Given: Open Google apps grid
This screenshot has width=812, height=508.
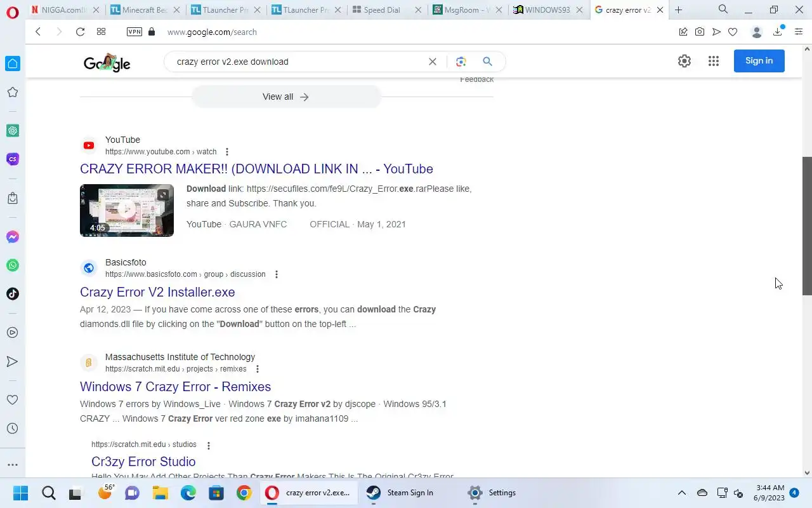Looking at the screenshot, I should [714, 61].
